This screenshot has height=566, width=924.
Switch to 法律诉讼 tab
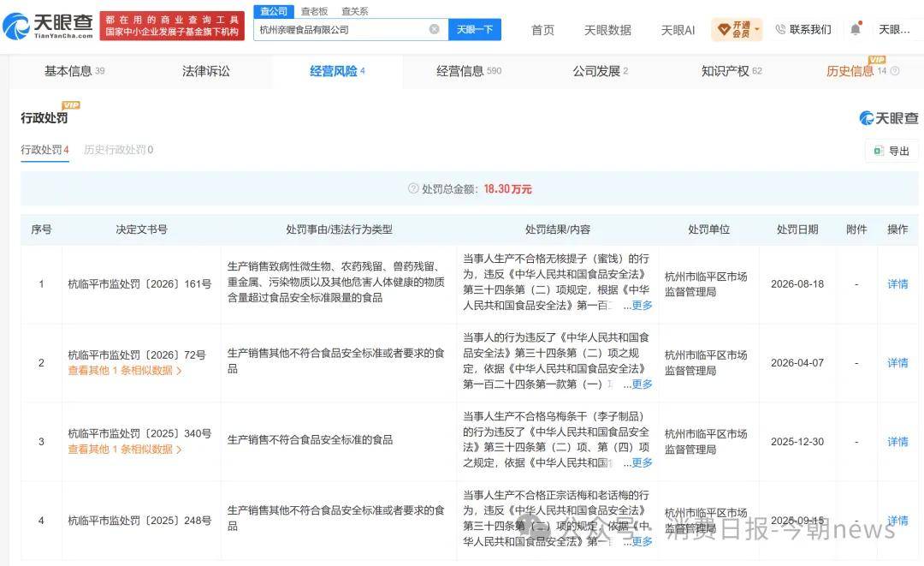[205, 71]
